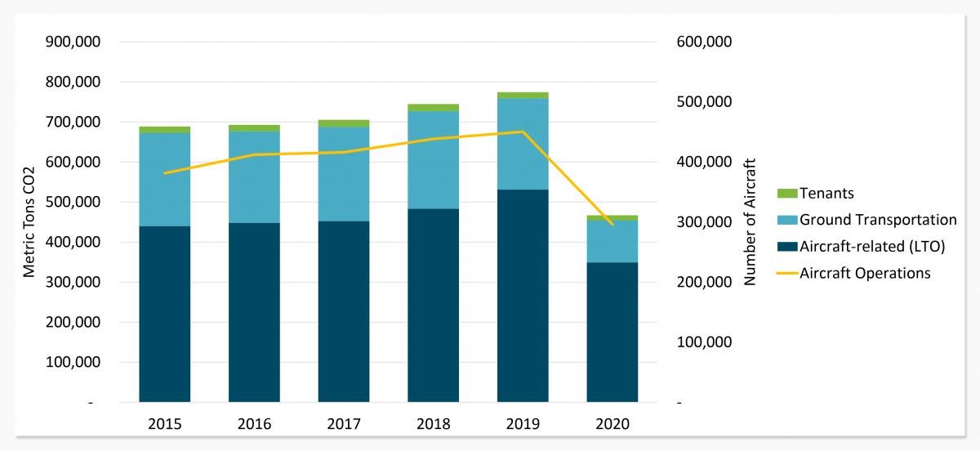Screen dimensions: 980x451
Task: Click the 2015 x-axis label
Action: pos(165,425)
